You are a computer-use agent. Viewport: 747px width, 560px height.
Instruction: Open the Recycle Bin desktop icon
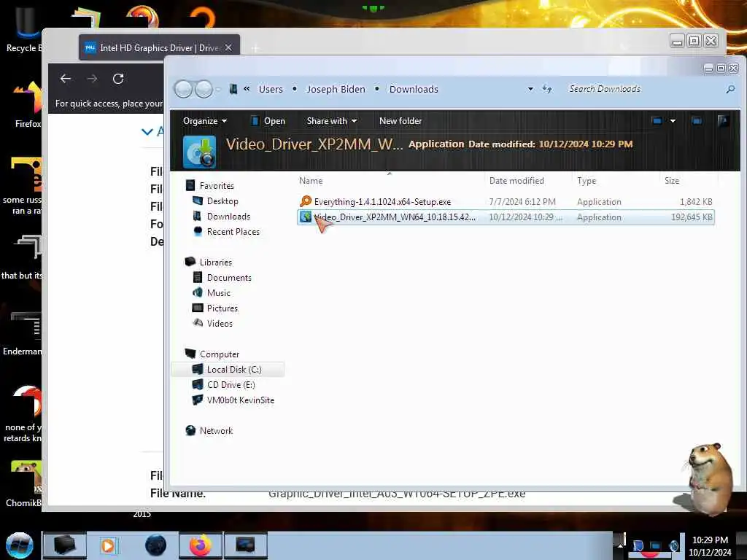click(24, 29)
